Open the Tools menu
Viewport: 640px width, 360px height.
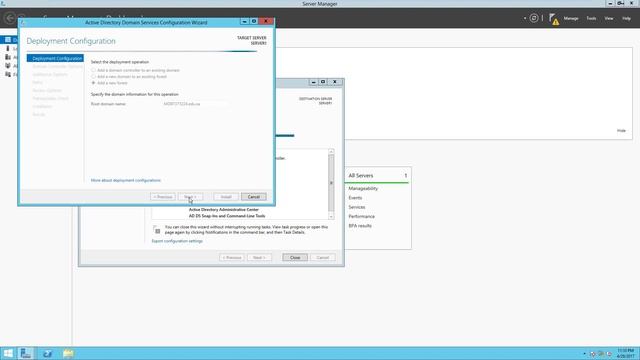pos(591,18)
